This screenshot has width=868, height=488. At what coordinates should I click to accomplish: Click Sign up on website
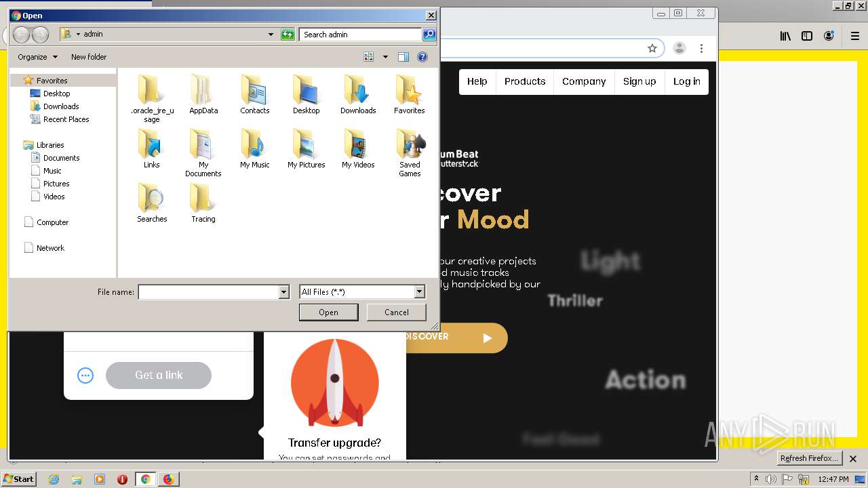pos(639,81)
